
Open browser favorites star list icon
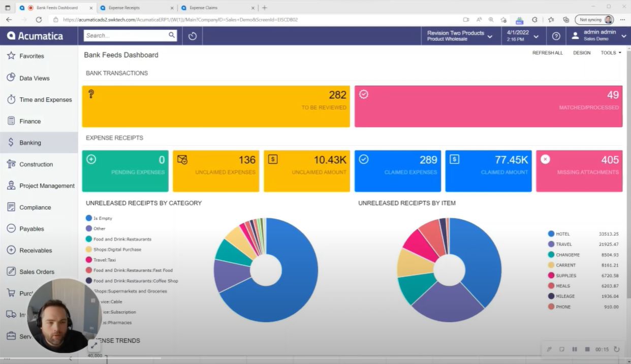(x=551, y=20)
